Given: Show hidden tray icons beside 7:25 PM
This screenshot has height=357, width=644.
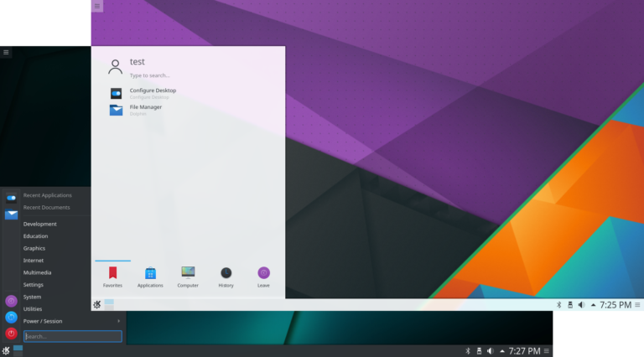Looking at the screenshot, I should pos(594,304).
